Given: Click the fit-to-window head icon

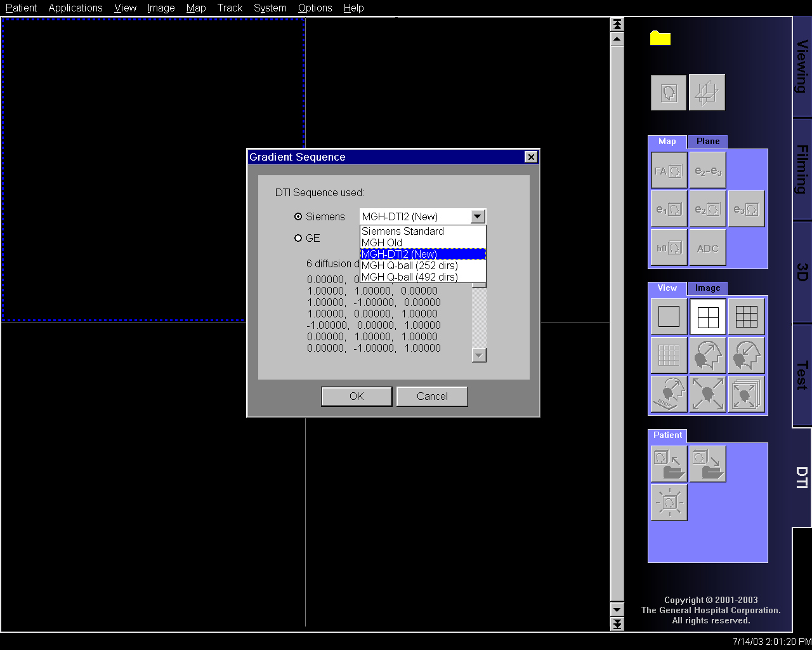Looking at the screenshot, I should [707, 394].
